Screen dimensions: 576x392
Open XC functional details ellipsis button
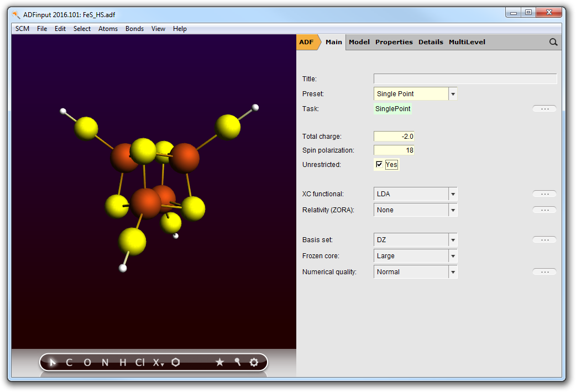click(x=544, y=194)
